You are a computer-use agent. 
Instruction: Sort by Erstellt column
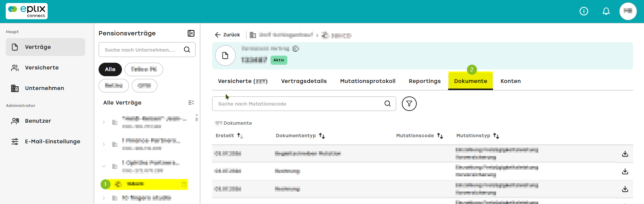pos(240,136)
